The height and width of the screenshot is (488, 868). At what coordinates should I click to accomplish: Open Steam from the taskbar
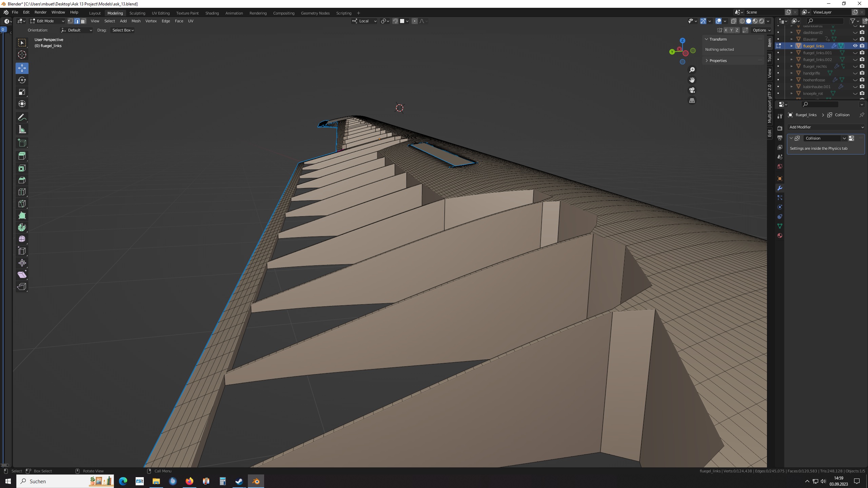coord(239,481)
